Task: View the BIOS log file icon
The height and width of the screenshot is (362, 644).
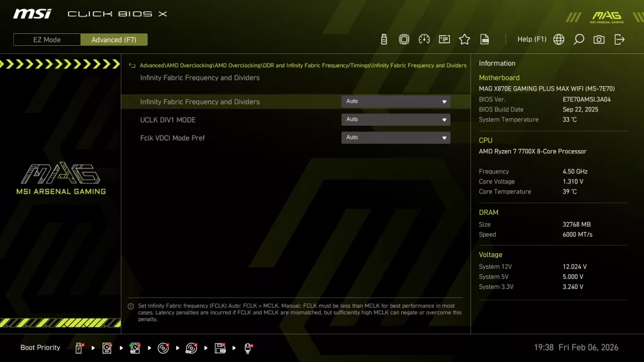Action: pyautogui.click(x=484, y=38)
